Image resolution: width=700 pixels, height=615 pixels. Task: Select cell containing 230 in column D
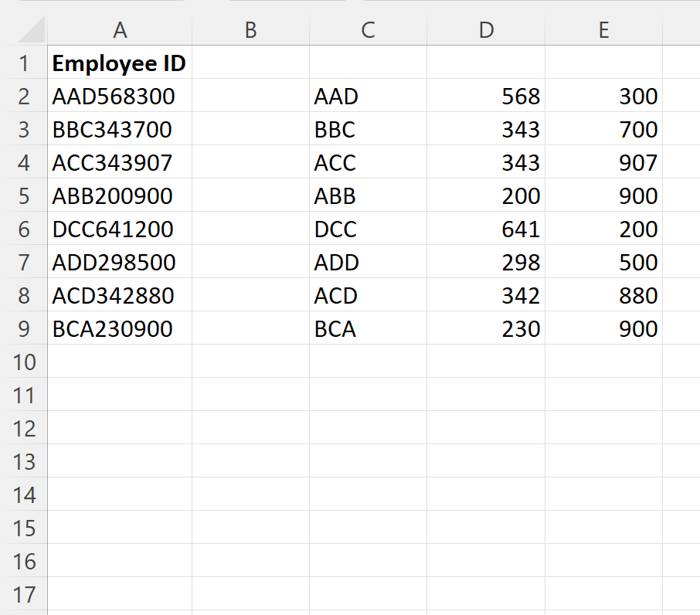pyautogui.click(x=486, y=329)
